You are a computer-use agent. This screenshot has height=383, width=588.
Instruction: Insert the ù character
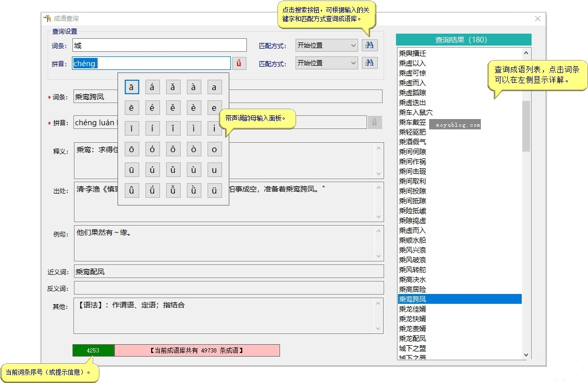pos(194,170)
